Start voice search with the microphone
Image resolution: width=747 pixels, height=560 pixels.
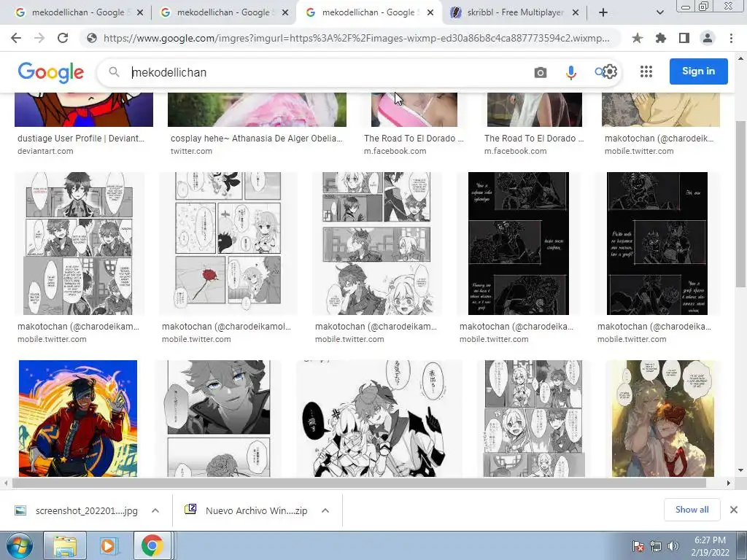570,72
